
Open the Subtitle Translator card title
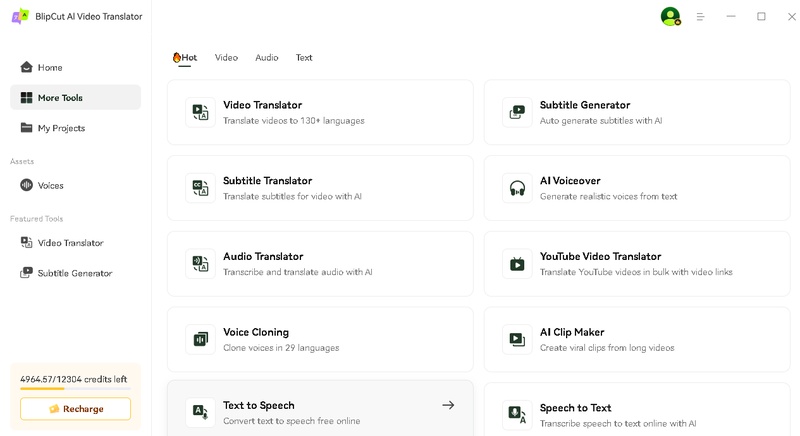[x=267, y=181]
